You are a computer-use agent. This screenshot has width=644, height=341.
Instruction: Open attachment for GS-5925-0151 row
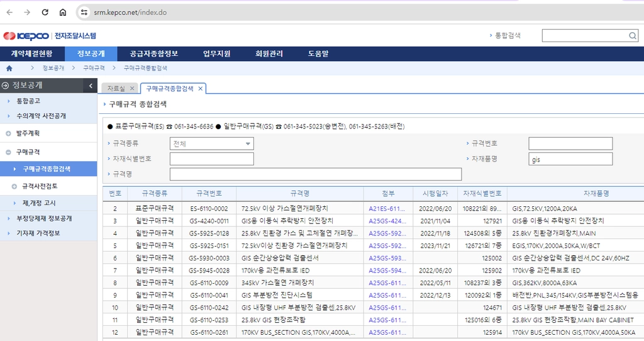(x=387, y=246)
